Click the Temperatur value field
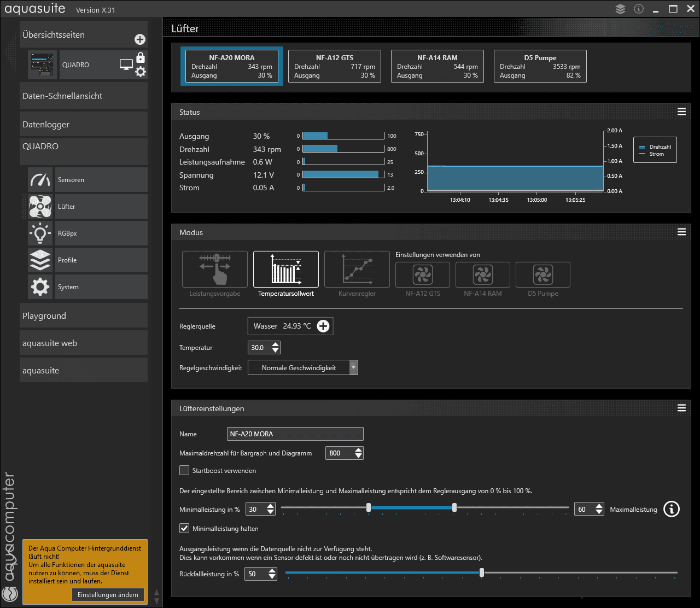Screen dimensions: 700x608 [259, 348]
